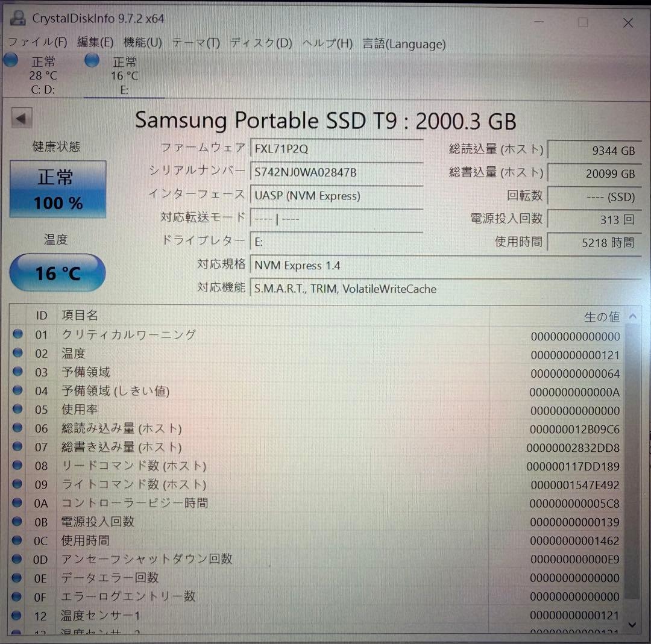Click raw value 00000000001462

[x=574, y=540]
